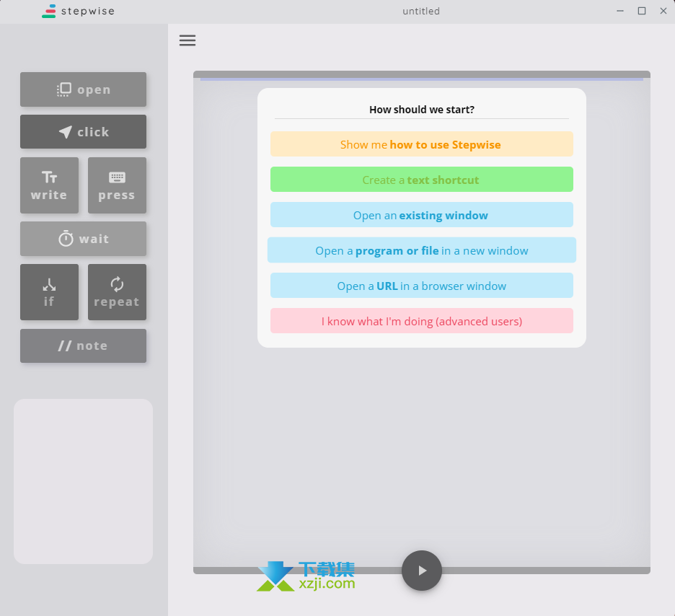Add a note comment step
The height and width of the screenshot is (616, 675).
83,346
